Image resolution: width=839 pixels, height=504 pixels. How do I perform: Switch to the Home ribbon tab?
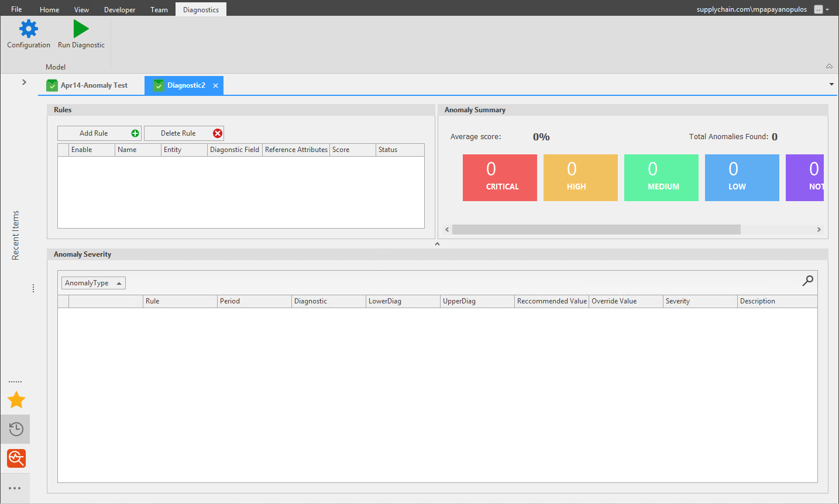point(49,9)
